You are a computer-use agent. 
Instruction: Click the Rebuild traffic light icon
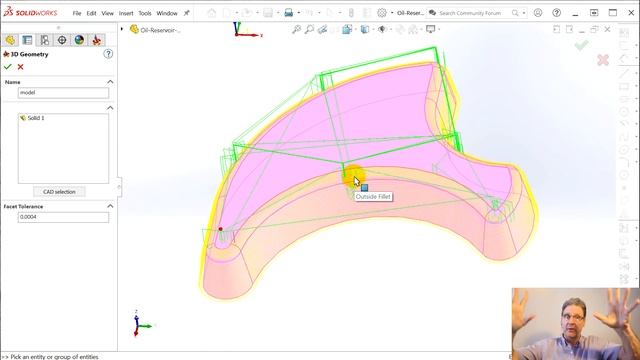(x=351, y=13)
